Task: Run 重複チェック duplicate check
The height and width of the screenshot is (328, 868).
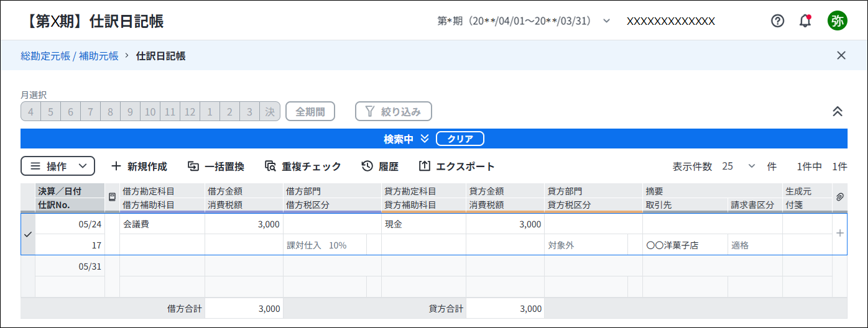Action: tap(303, 166)
